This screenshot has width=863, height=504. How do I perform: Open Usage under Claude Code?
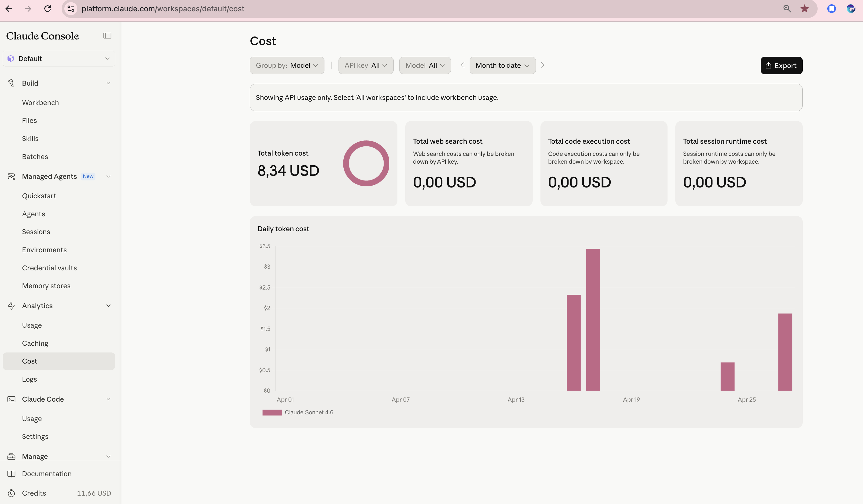pos(32,418)
